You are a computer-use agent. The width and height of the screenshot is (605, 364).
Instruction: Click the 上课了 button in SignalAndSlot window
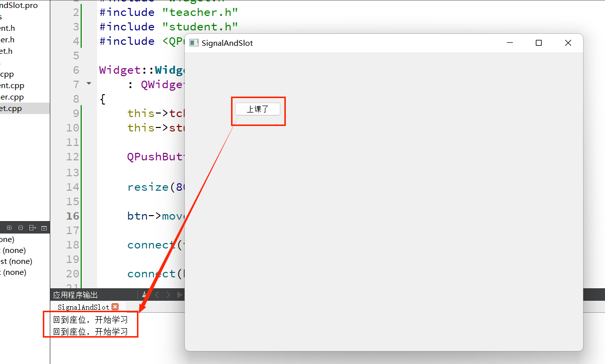coord(257,109)
